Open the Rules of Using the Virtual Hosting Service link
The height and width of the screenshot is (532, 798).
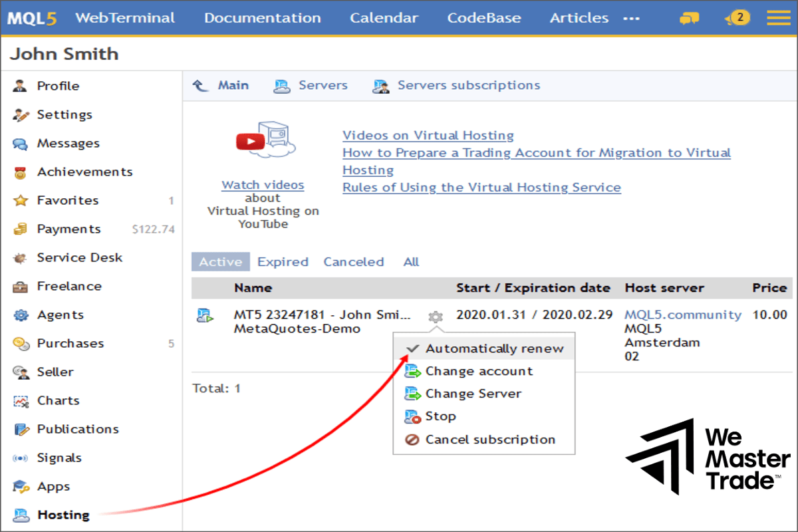coord(481,187)
